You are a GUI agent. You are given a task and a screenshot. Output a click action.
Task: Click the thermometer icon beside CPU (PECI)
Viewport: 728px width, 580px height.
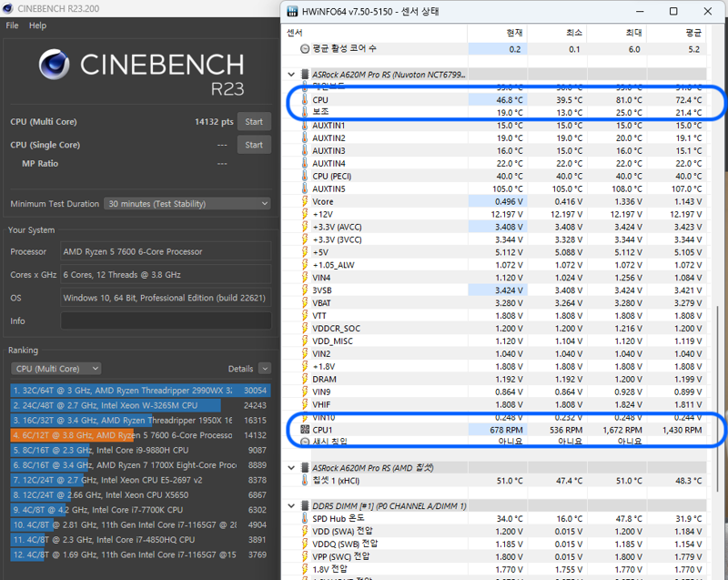point(305,176)
